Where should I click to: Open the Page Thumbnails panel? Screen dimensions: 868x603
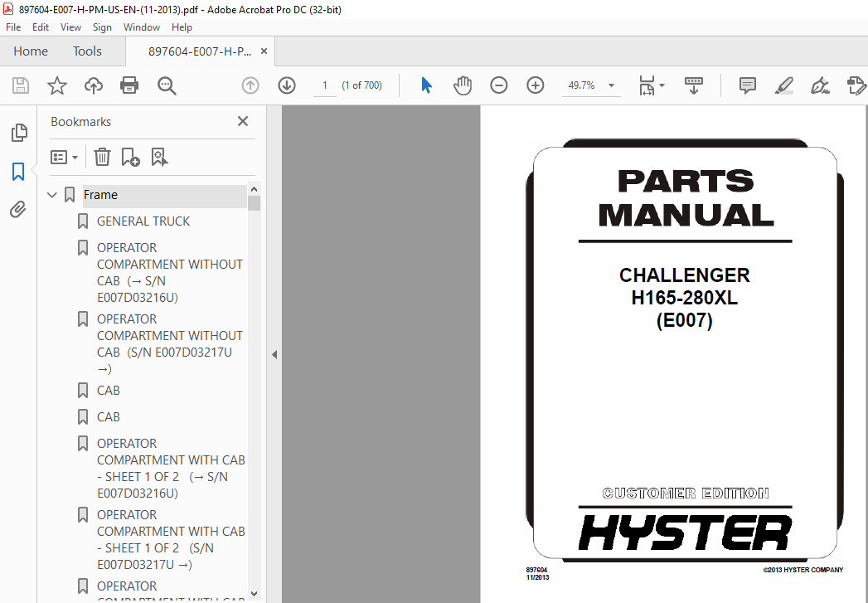19,133
